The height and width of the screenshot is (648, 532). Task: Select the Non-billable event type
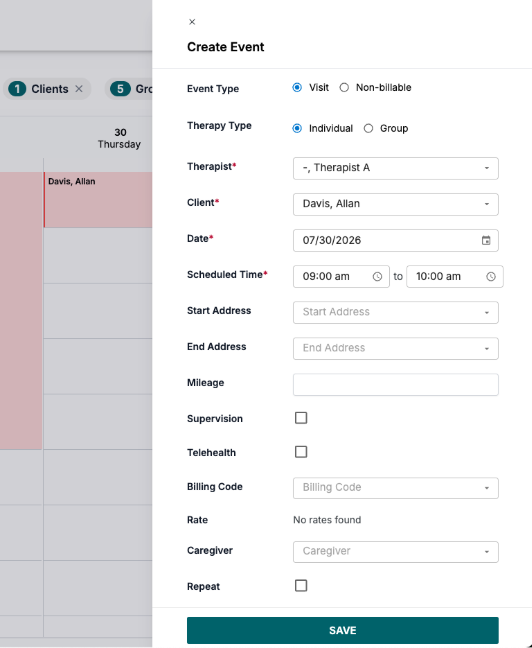344,88
